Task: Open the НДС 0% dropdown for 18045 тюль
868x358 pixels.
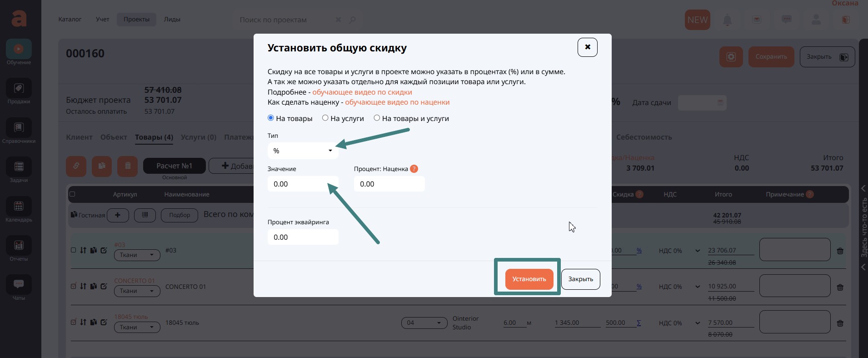Action: [x=679, y=323]
